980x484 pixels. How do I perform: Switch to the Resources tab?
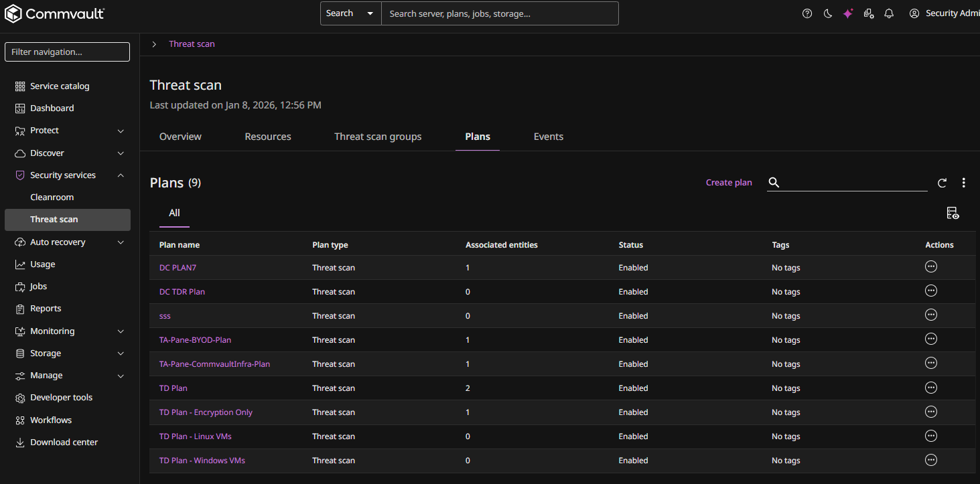pos(268,137)
